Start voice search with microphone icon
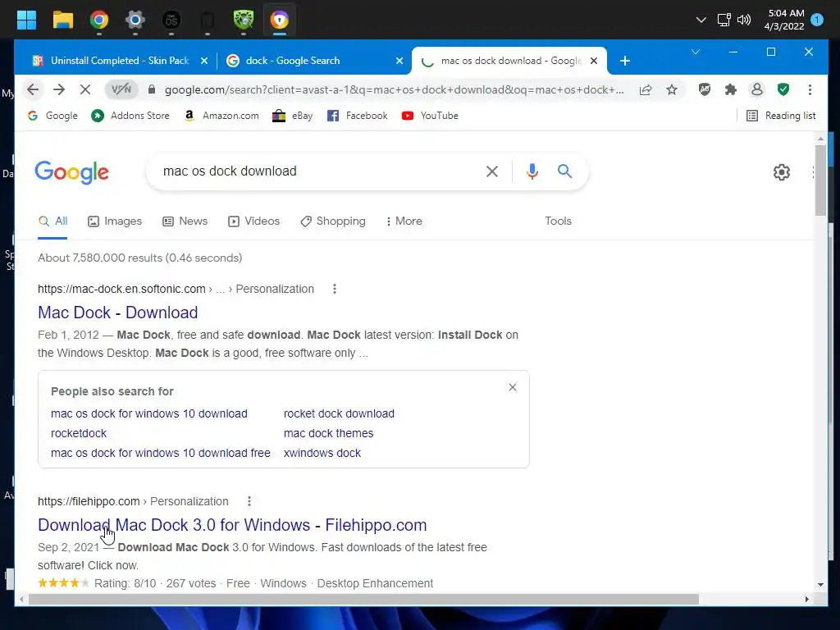 [x=532, y=171]
